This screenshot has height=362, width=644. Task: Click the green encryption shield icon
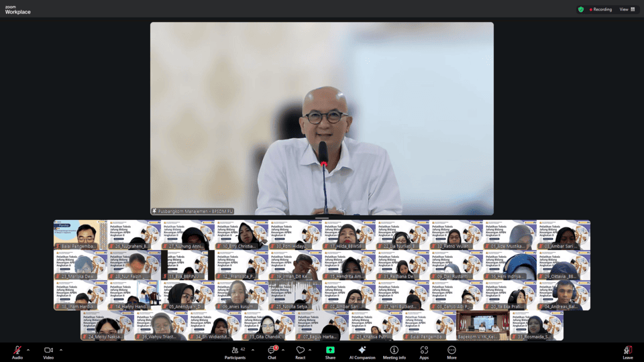[x=581, y=9]
